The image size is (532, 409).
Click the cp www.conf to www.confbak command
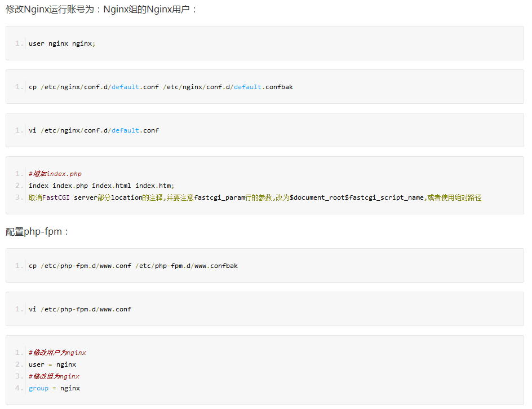pyautogui.click(x=133, y=266)
